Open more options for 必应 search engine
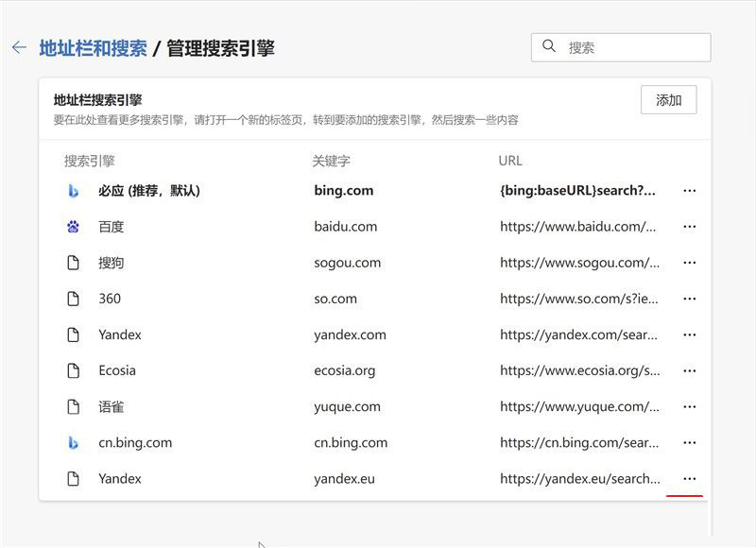756x548 pixels. coord(689,190)
